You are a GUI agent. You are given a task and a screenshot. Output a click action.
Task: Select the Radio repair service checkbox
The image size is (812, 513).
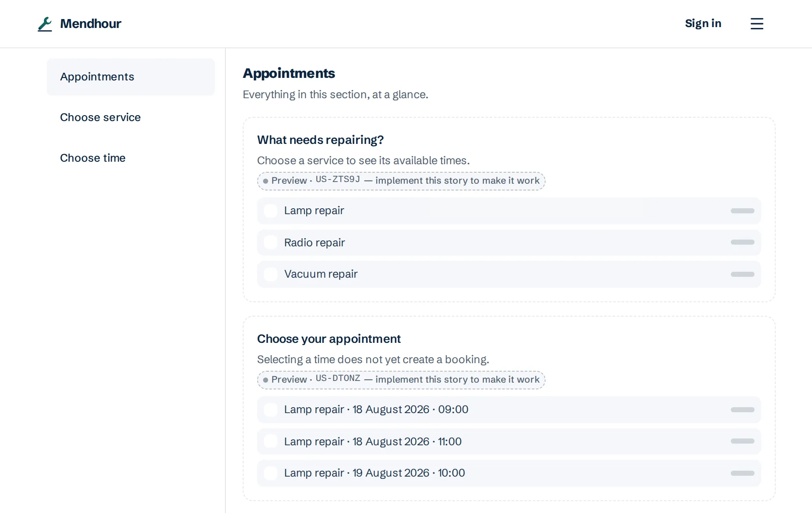pyautogui.click(x=271, y=243)
